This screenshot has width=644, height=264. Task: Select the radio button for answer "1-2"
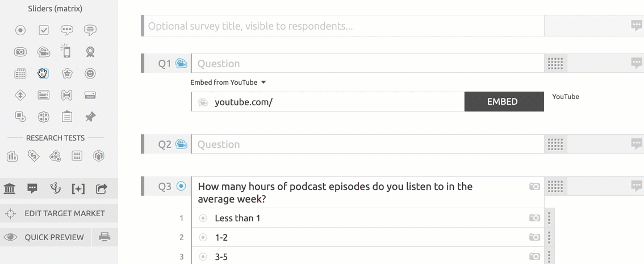coord(203,237)
